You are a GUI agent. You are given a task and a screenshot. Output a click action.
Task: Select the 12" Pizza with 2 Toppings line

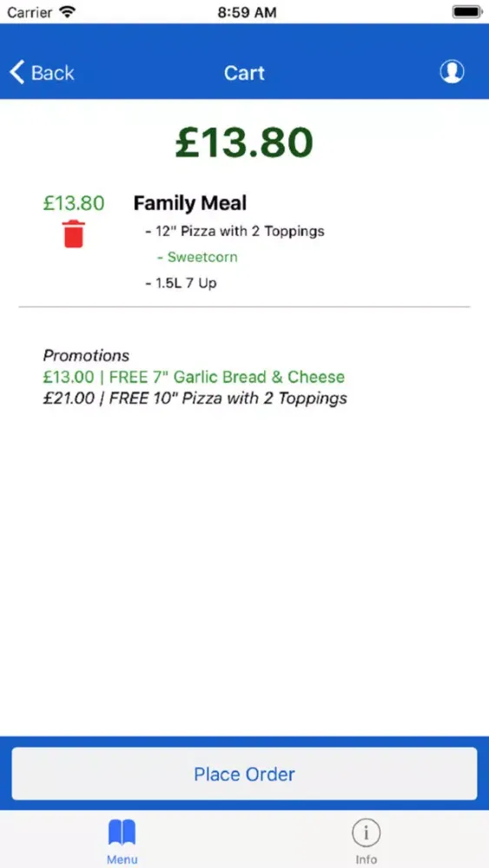point(235,231)
